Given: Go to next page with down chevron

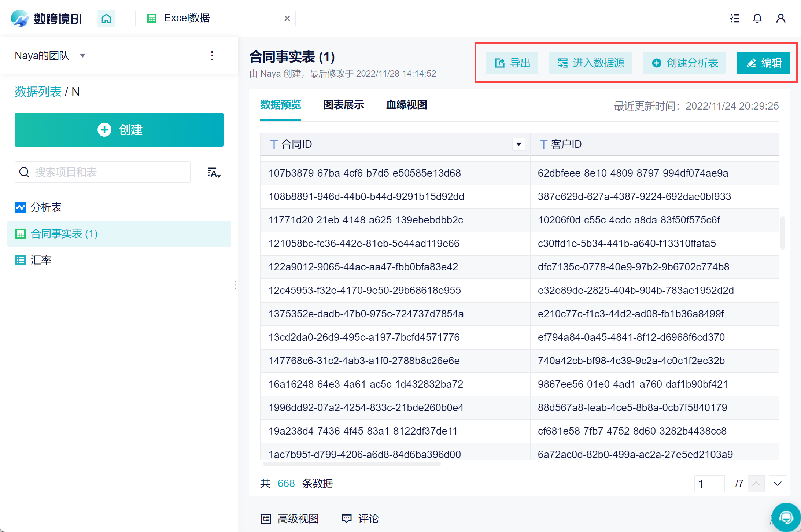Looking at the screenshot, I should pos(777,484).
